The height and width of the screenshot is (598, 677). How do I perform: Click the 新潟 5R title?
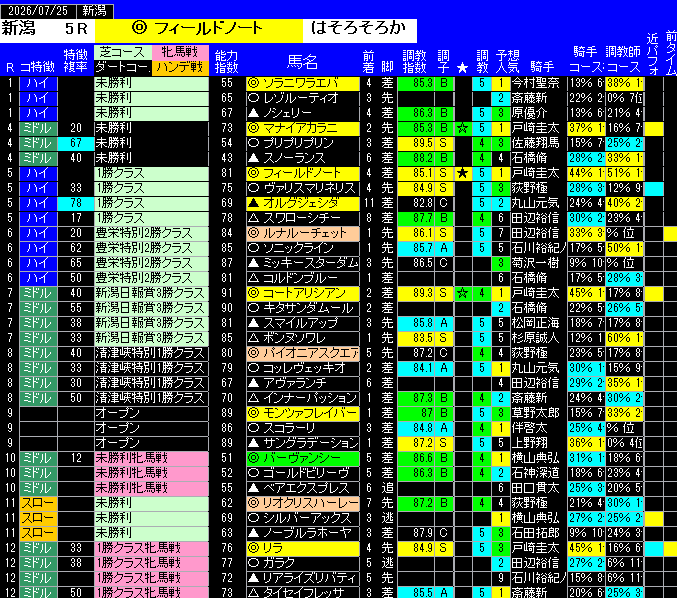point(47,29)
